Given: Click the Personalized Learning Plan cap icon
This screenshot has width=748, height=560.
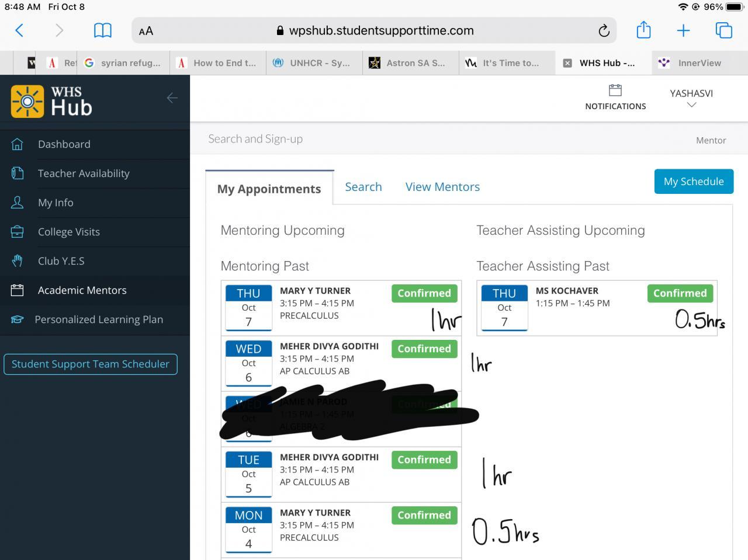Looking at the screenshot, I should click(x=18, y=319).
